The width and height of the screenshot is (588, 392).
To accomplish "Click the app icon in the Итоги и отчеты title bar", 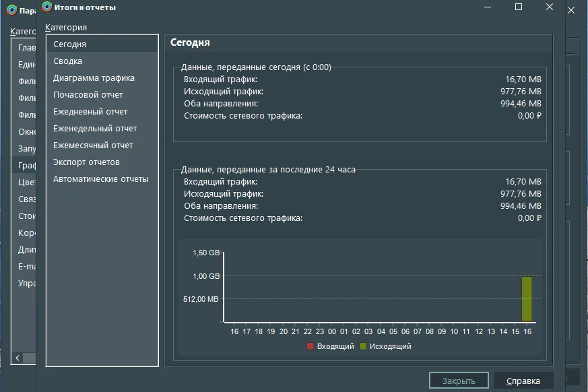I will pos(46,7).
